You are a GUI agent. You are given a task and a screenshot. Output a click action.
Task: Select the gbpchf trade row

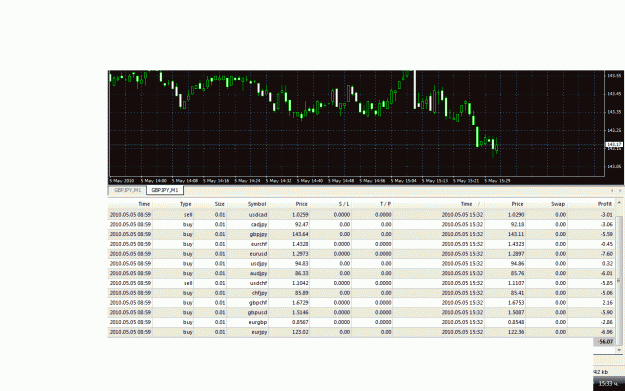[361, 303]
